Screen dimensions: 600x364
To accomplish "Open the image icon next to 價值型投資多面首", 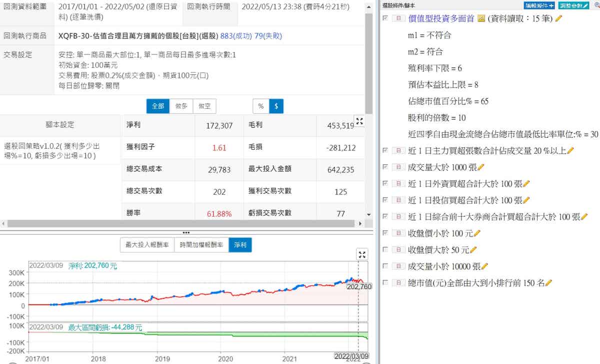I will click(x=481, y=18).
